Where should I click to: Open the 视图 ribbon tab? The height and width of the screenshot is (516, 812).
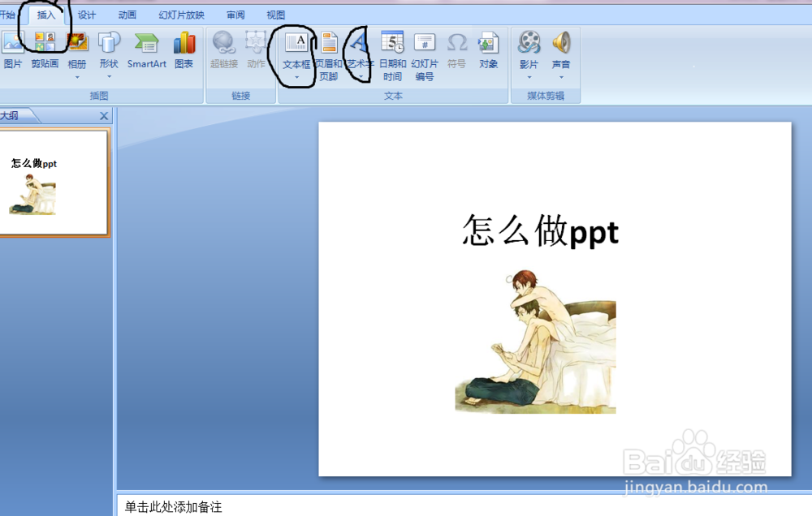coord(276,15)
